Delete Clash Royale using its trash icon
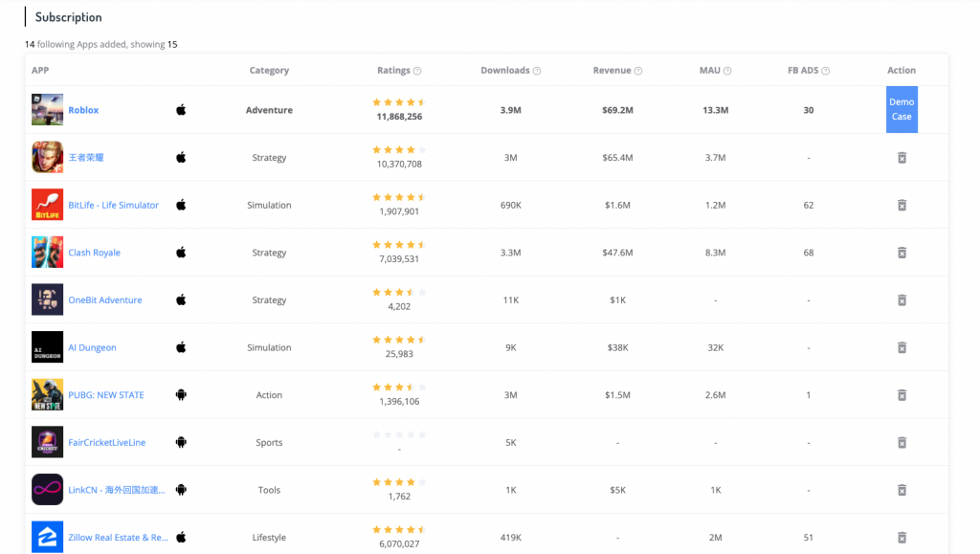 click(x=902, y=253)
